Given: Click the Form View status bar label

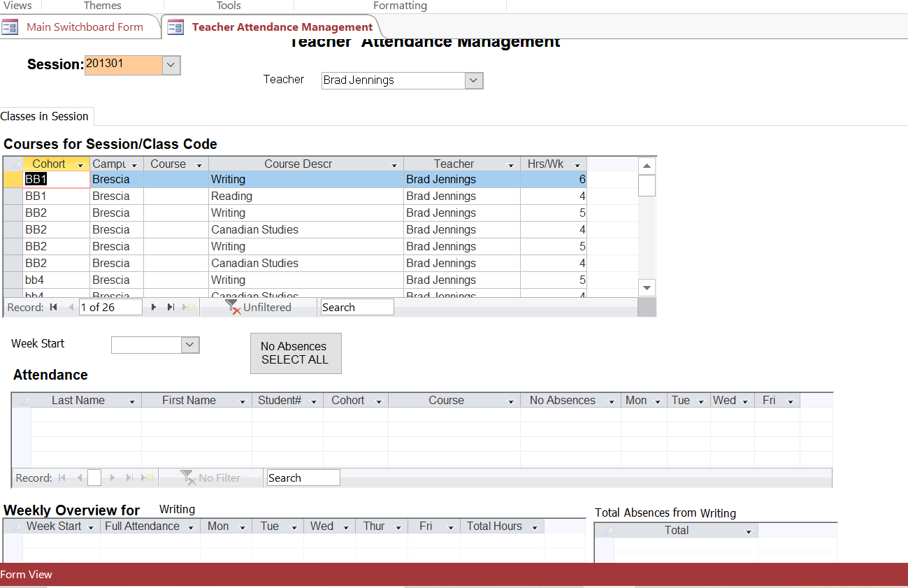Looking at the screenshot, I should (x=27, y=574).
